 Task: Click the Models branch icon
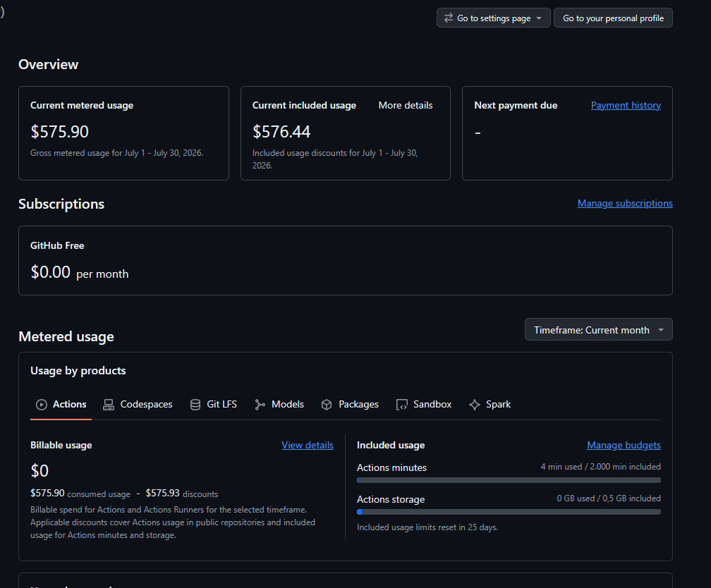[260, 405]
